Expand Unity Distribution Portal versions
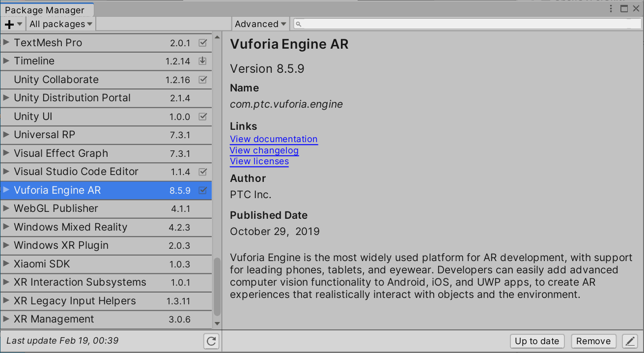The image size is (644, 353). tap(6, 98)
